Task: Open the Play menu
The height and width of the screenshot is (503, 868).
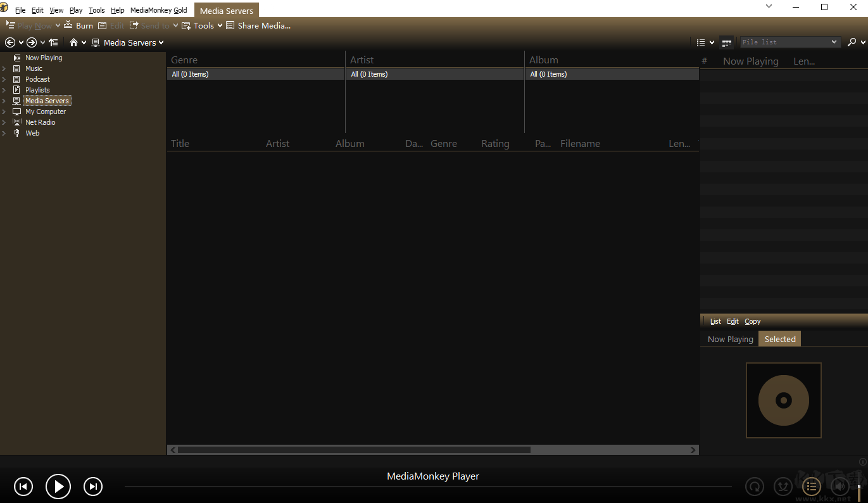Action: click(x=76, y=10)
